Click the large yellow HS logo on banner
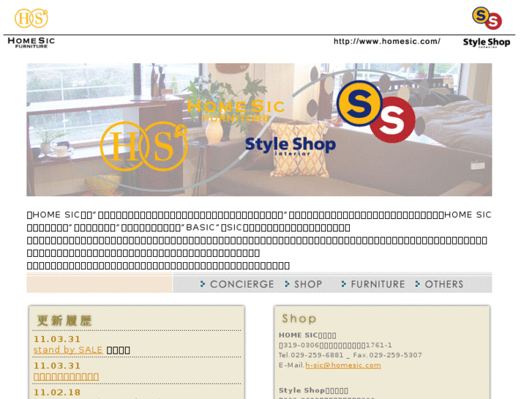 (x=143, y=146)
